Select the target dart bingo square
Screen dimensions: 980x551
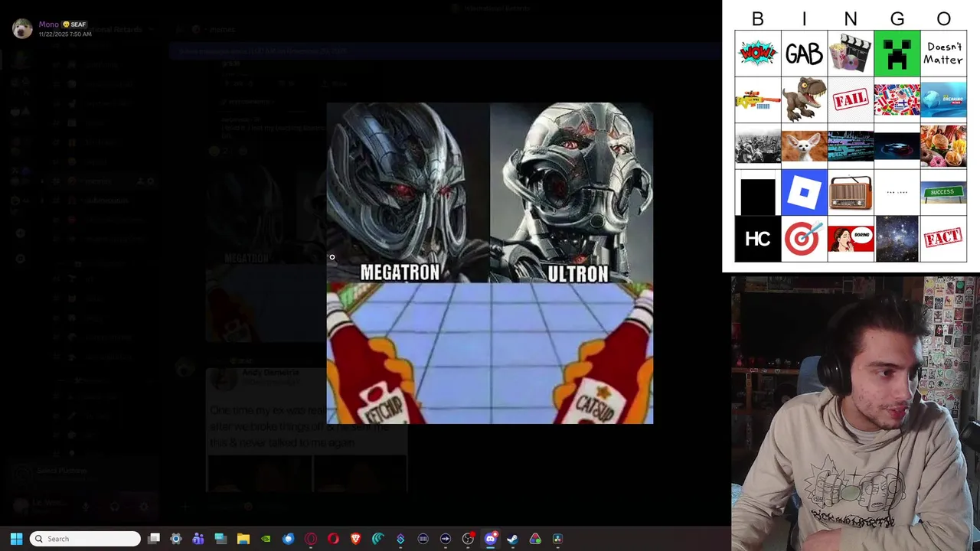(804, 239)
